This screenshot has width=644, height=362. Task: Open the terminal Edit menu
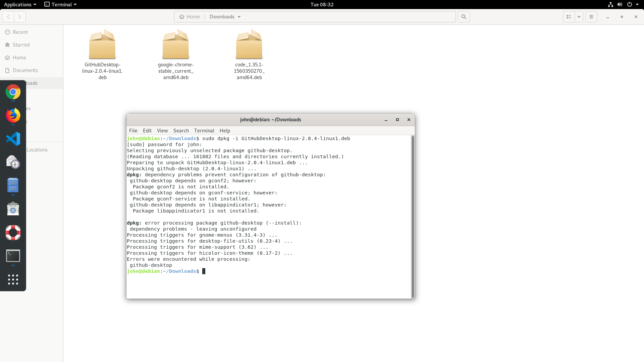[147, 131]
